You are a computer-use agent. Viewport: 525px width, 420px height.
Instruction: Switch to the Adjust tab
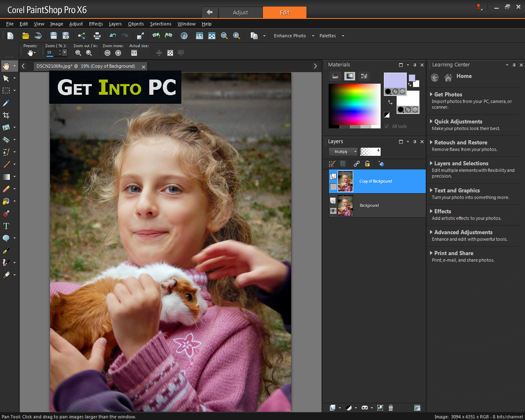[241, 12]
